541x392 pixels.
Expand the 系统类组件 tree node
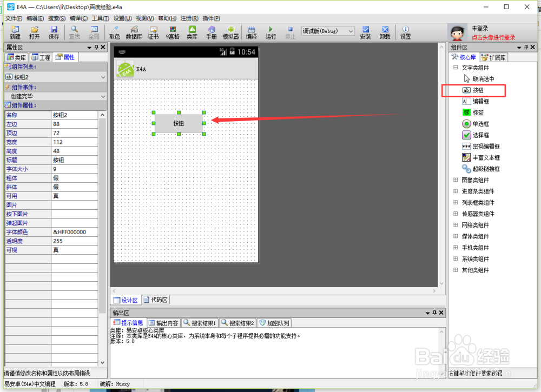pyautogui.click(x=456, y=259)
